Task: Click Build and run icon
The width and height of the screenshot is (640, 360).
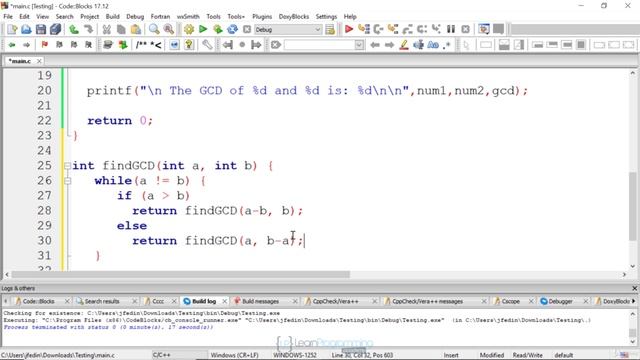Action: (218, 29)
